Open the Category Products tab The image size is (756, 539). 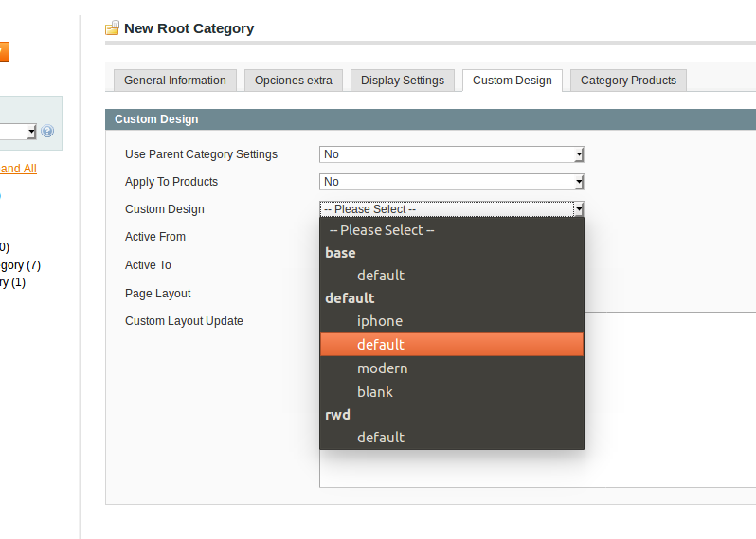(628, 81)
